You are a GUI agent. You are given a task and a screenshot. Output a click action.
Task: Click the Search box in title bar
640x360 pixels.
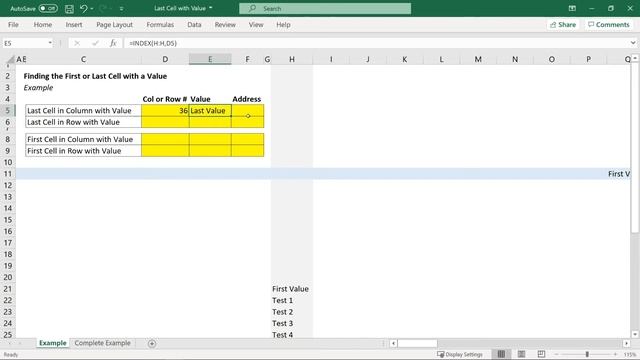pos(325,9)
